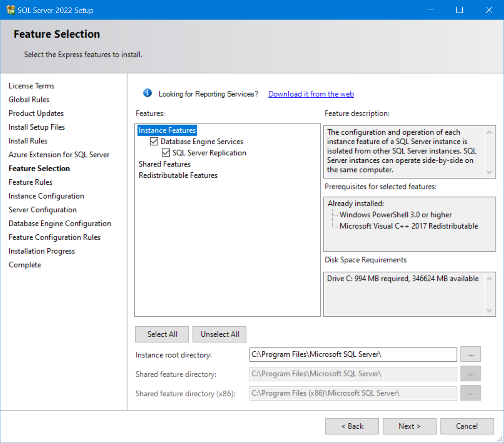Uncheck the Database Engine Services checkbox

154,141
